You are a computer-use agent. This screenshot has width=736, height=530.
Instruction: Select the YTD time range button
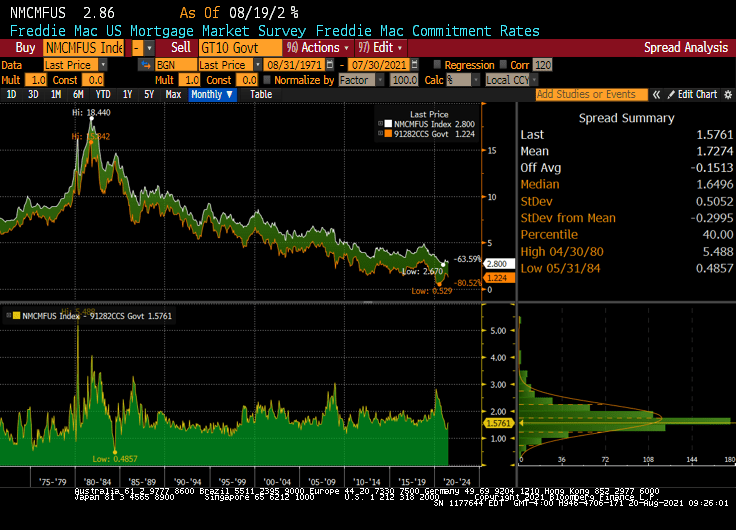click(x=101, y=95)
